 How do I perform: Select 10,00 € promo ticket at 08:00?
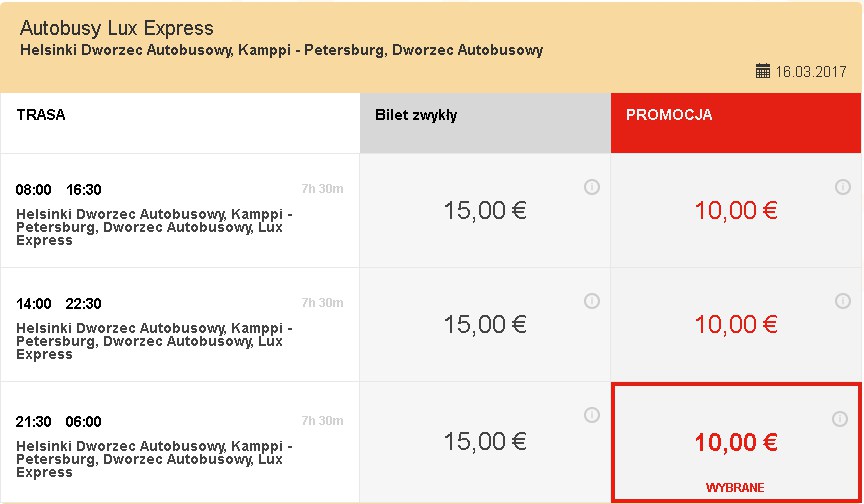[x=736, y=210]
